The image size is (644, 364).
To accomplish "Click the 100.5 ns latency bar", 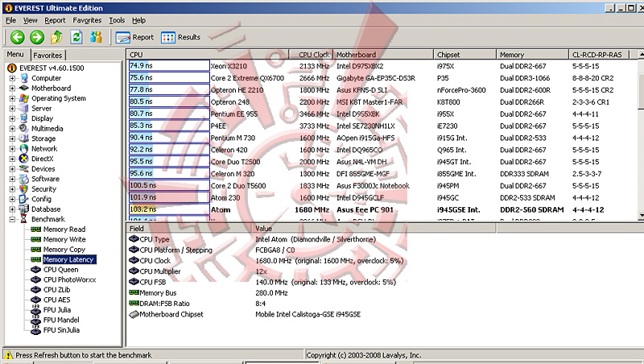I will [169, 186].
